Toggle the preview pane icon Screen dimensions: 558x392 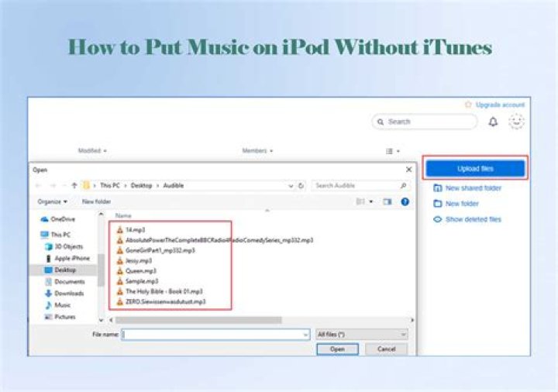387,202
